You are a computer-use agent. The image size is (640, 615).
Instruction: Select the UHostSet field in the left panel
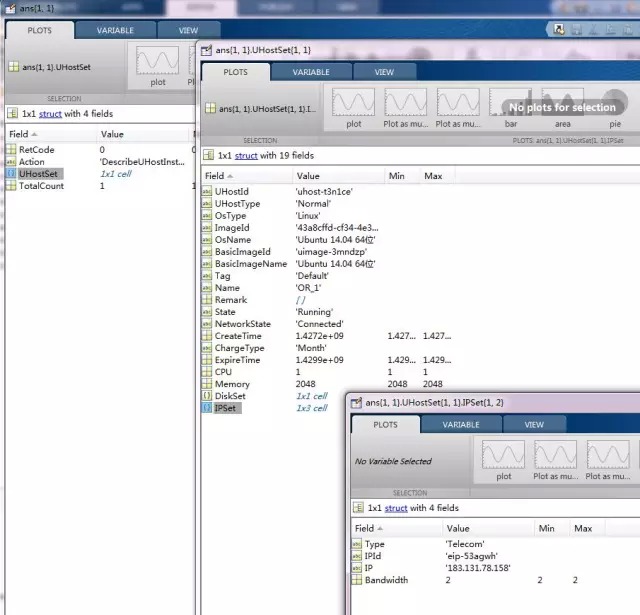pyautogui.click(x=38, y=174)
